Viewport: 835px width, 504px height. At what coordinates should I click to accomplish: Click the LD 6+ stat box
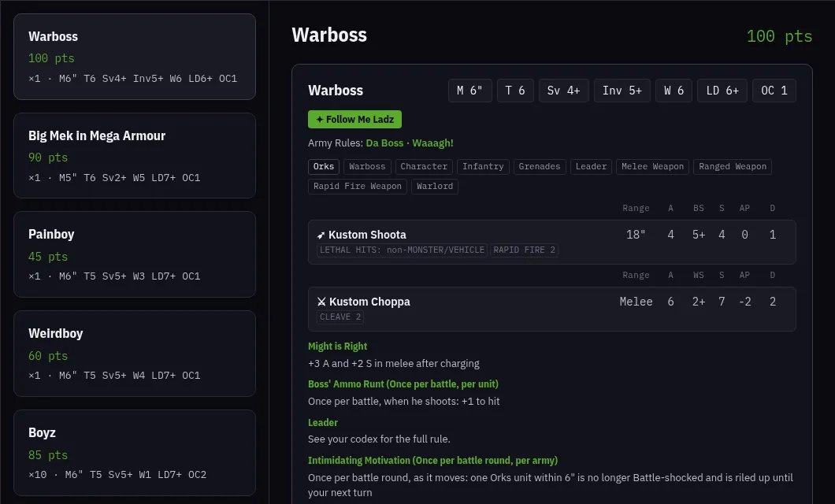coord(722,91)
